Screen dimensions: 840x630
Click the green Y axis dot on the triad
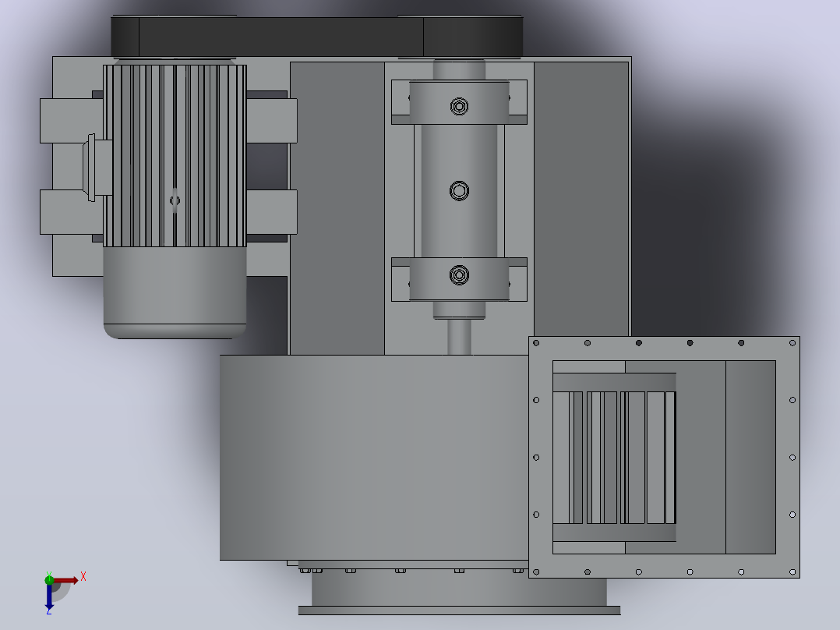49,579
